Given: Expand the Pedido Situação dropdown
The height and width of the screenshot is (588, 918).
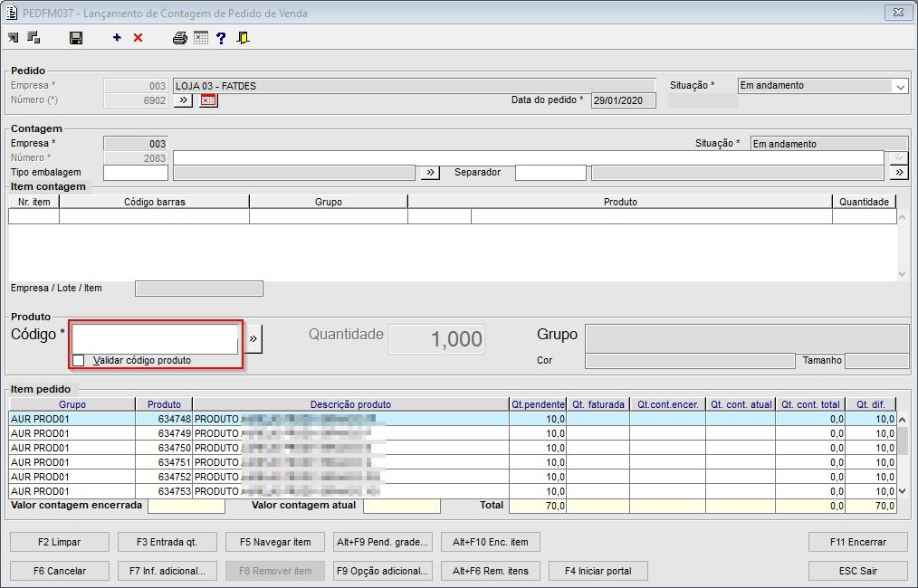Looking at the screenshot, I should tap(900, 86).
